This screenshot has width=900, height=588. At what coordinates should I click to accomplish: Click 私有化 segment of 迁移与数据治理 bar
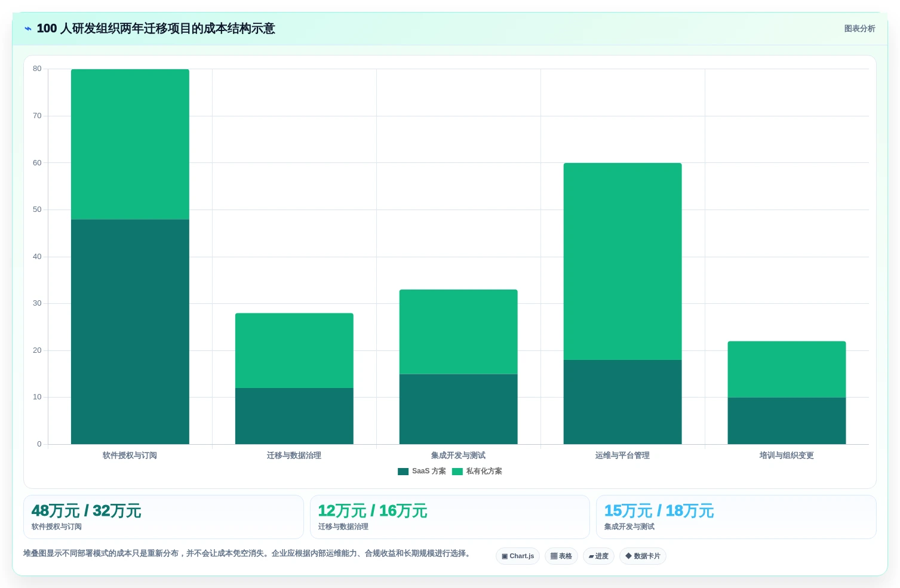point(294,350)
